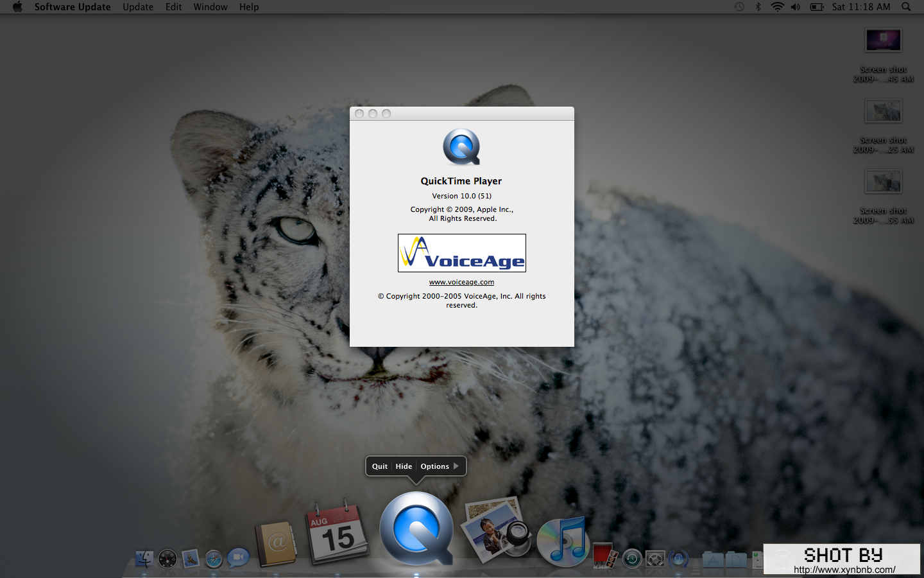Image resolution: width=924 pixels, height=578 pixels.
Task: Click 'Copyright © 2009, Apple Inc.' text
Action: tap(462, 209)
